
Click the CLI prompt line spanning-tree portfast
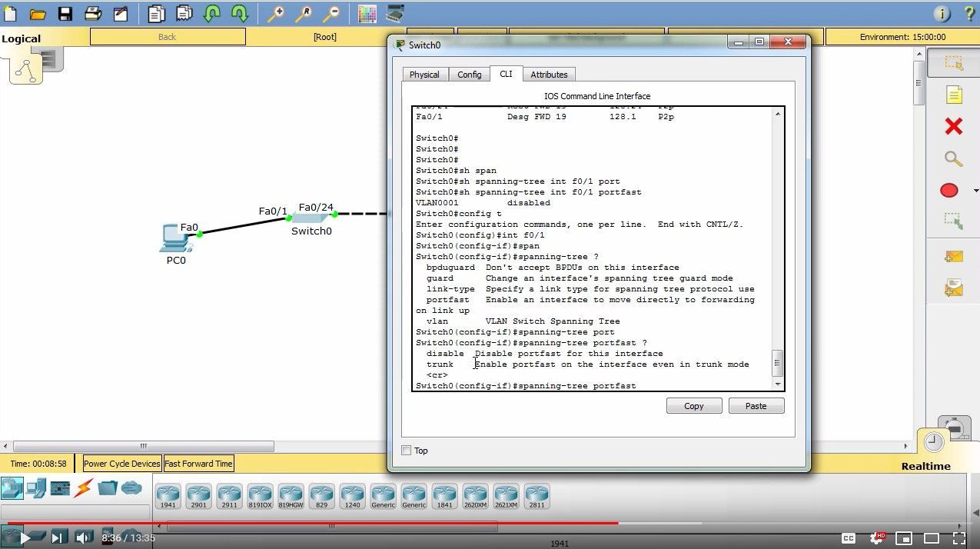pos(526,386)
